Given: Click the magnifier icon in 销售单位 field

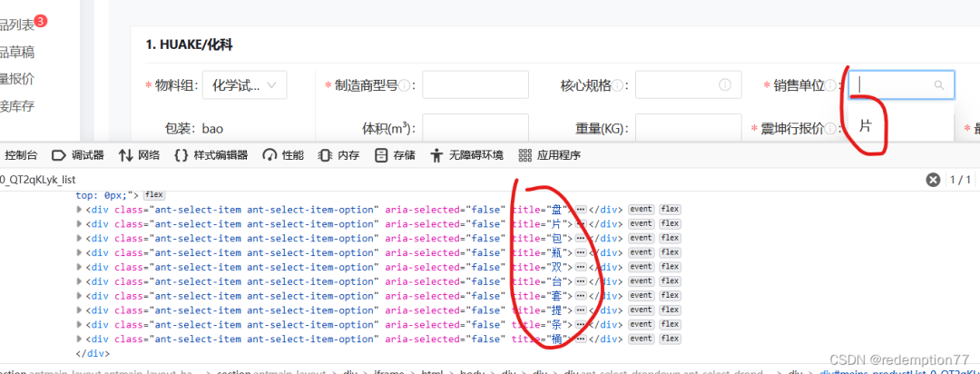Looking at the screenshot, I should pos(939,85).
